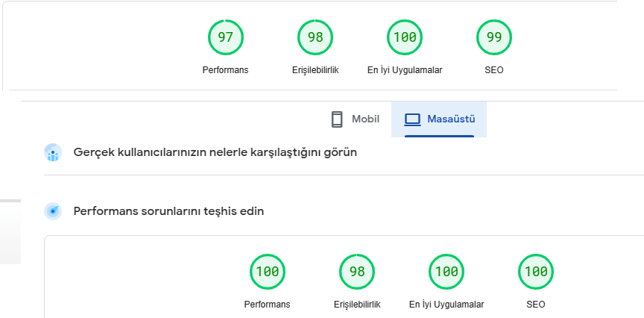
Task: Click the desktop Performans score 100 gauge
Action: (x=268, y=272)
